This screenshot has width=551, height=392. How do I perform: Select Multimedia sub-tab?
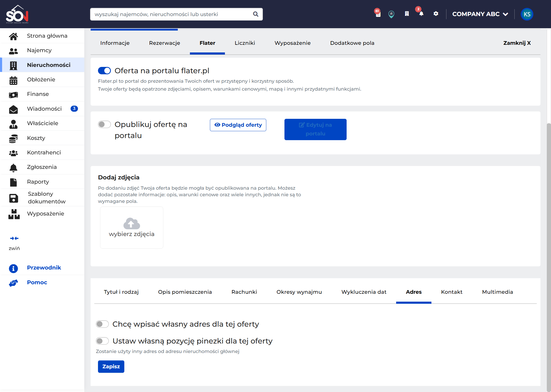(x=498, y=292)
